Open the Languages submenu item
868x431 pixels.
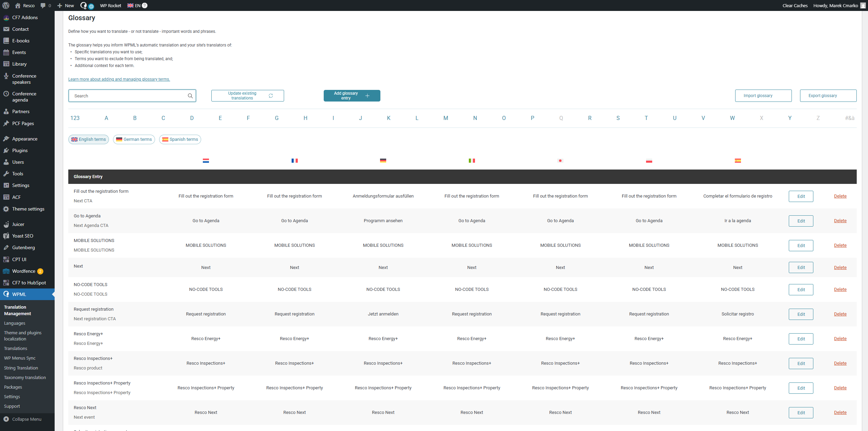15,323
